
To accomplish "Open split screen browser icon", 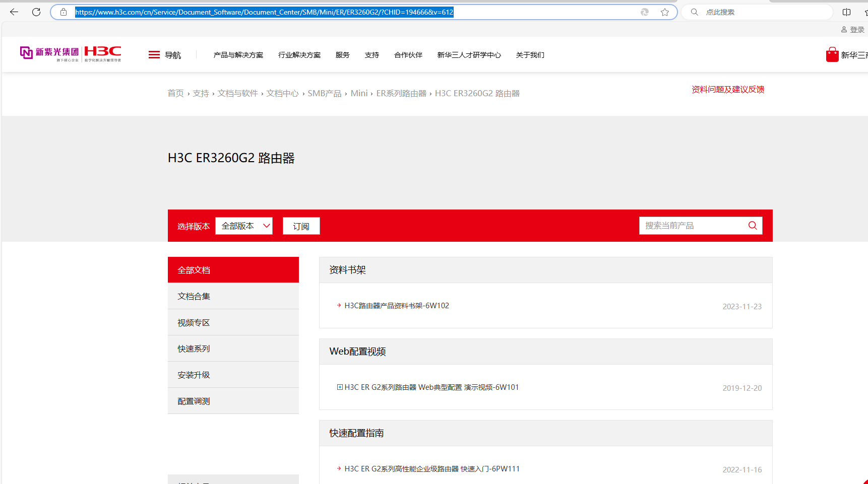I will click(x=847, y=12).
